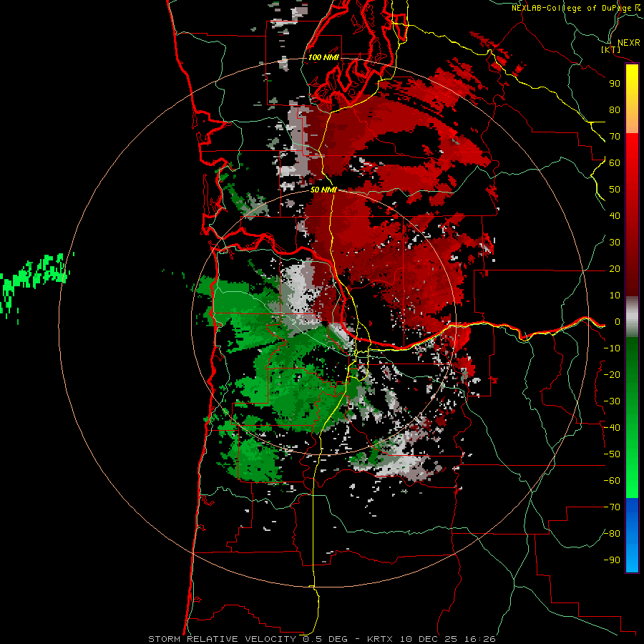Click the 100 NMI range ring label

pyautogui.click(x=323, y=57)
